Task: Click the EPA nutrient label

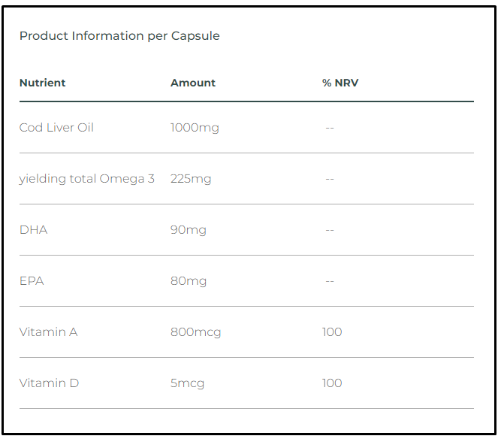Action: (x=32, y=281)
